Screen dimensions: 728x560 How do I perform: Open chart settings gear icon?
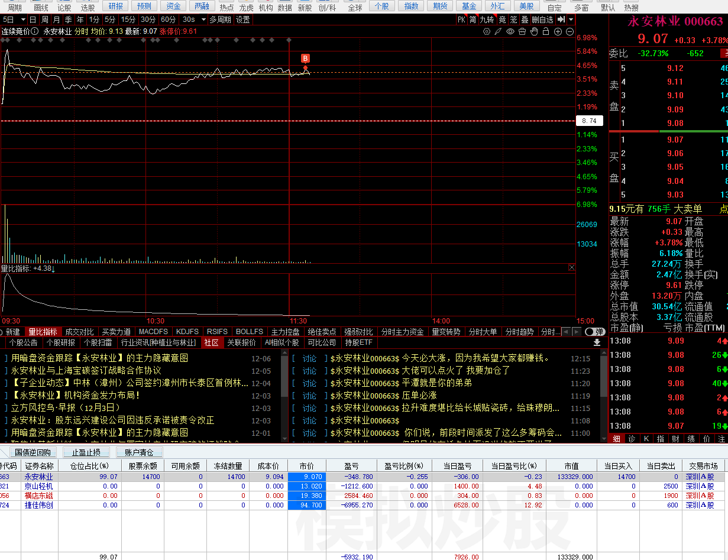[x=487, y=31]
